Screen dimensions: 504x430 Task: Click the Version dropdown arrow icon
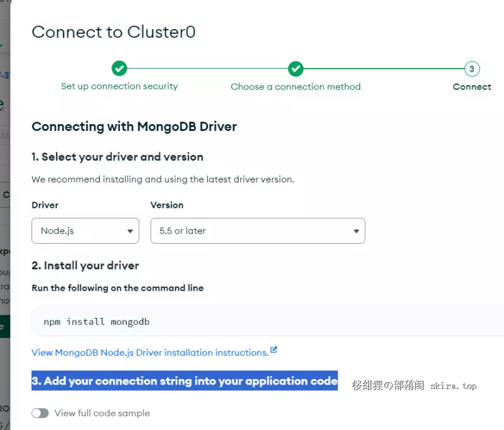coord(356,231)
